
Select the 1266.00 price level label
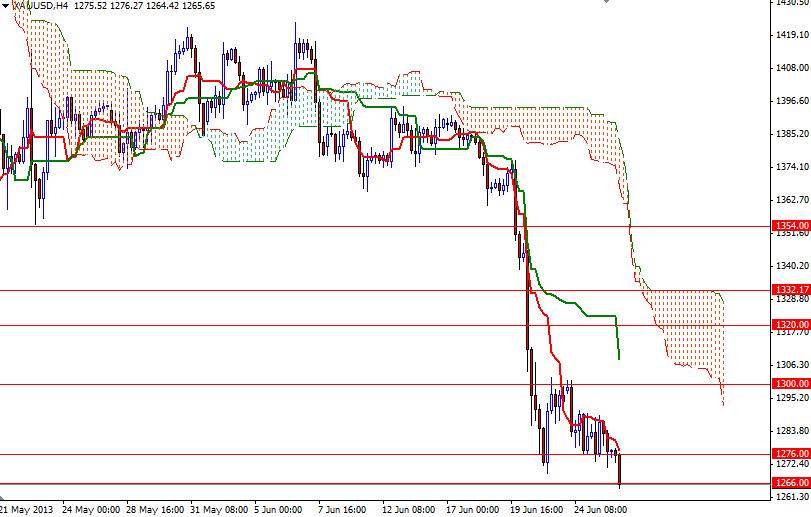pyautogui.click(x=791, y=483)
